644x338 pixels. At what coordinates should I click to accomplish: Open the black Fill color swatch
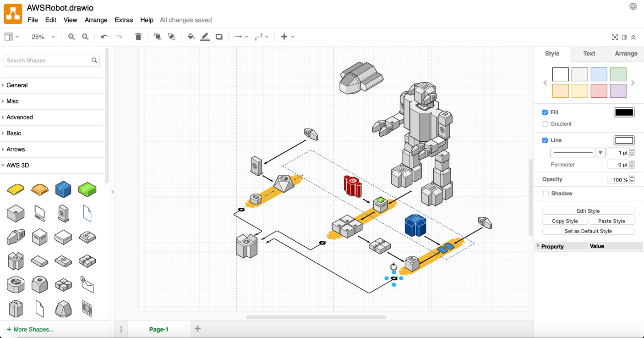point(624,112)
